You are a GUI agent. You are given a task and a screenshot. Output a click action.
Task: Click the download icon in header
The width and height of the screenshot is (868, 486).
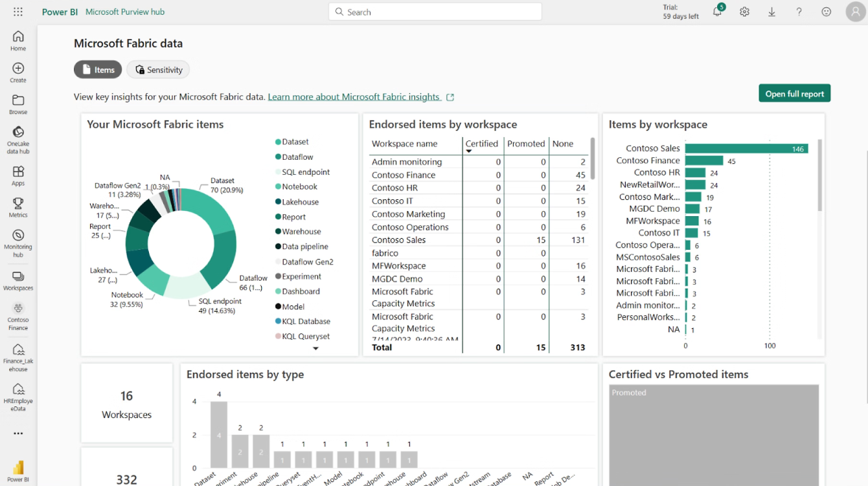(771, 12)
